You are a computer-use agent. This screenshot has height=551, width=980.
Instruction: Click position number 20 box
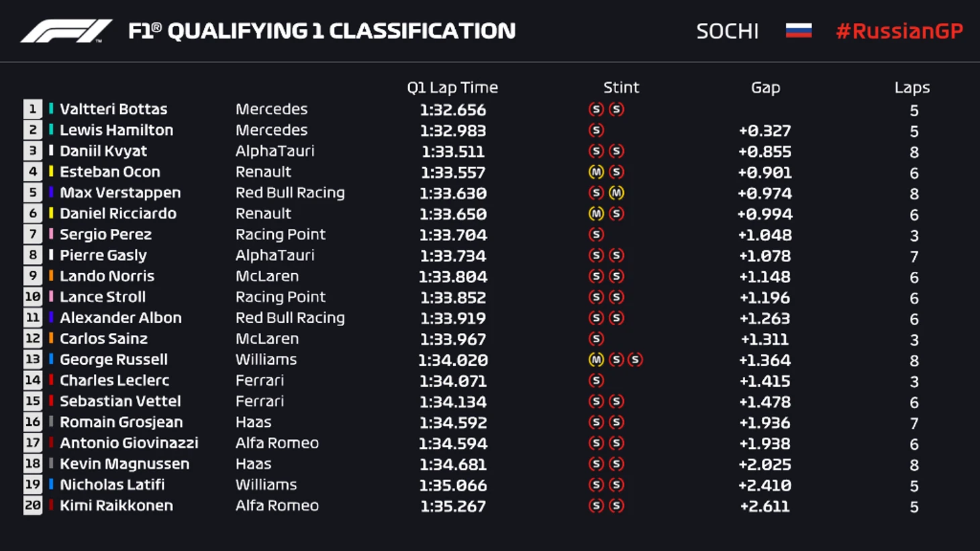(x=32, y=505)
